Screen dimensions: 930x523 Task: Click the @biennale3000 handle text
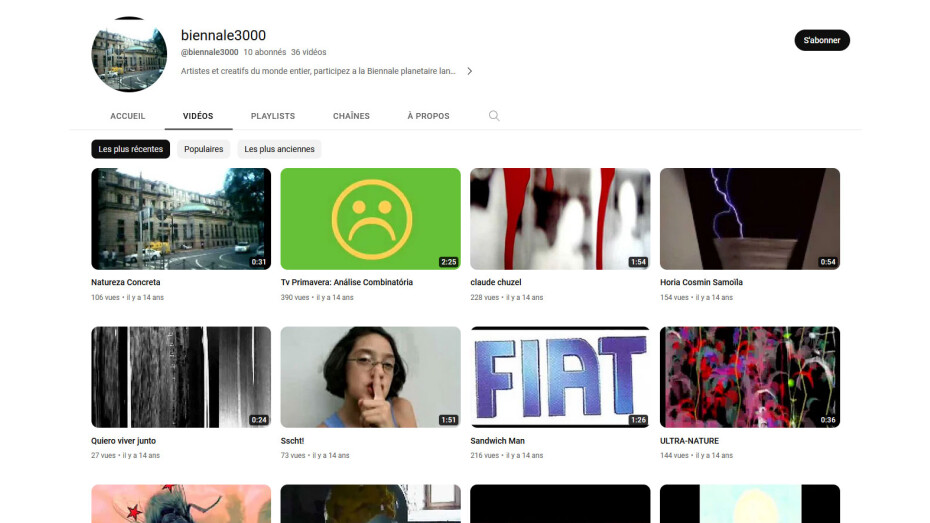pyautogui.click(x=209, y=52)
